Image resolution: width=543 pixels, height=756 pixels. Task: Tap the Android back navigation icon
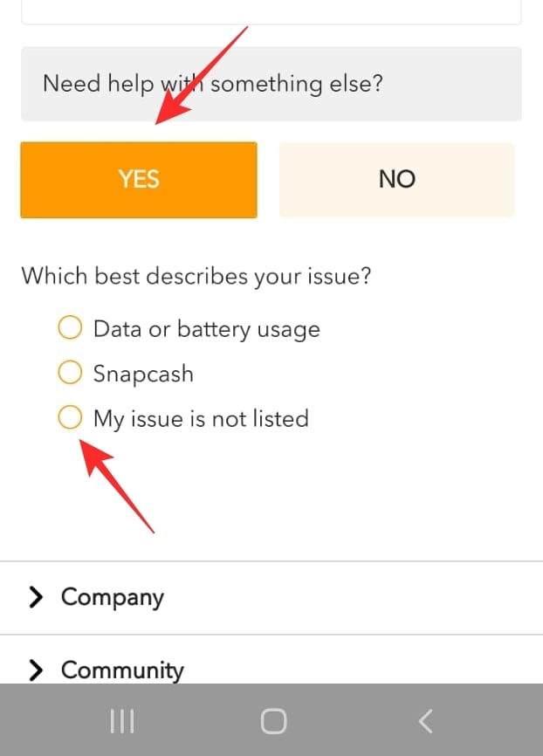pyautogui.click(x=425, y=720)
